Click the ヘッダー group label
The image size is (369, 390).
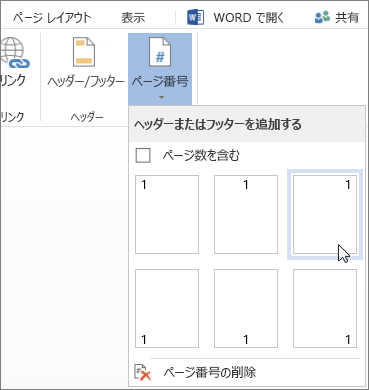[87, 117]
